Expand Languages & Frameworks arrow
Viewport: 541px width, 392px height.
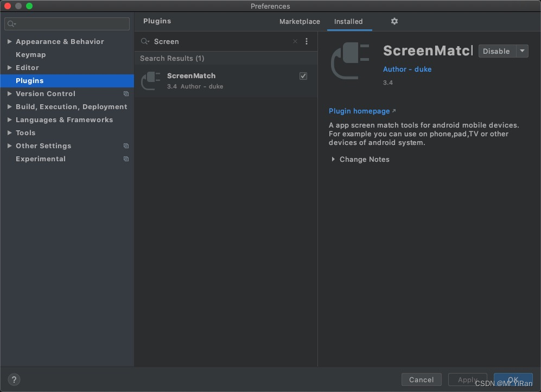[x=10, y=120]
